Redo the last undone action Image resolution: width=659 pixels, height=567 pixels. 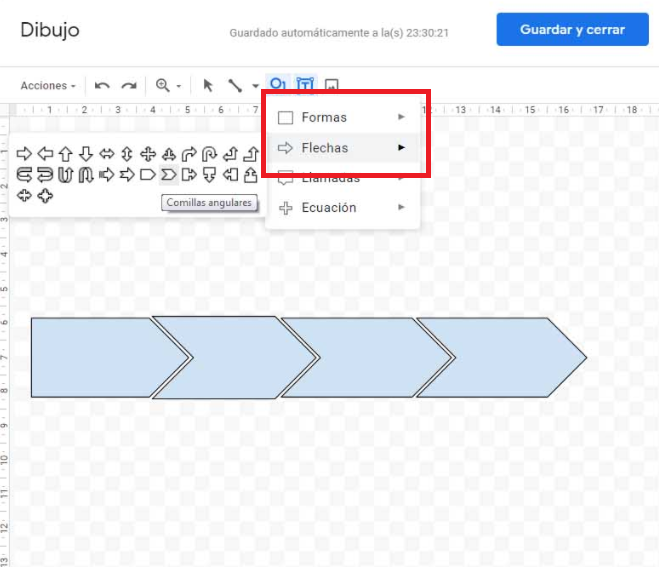coord(129,86)
